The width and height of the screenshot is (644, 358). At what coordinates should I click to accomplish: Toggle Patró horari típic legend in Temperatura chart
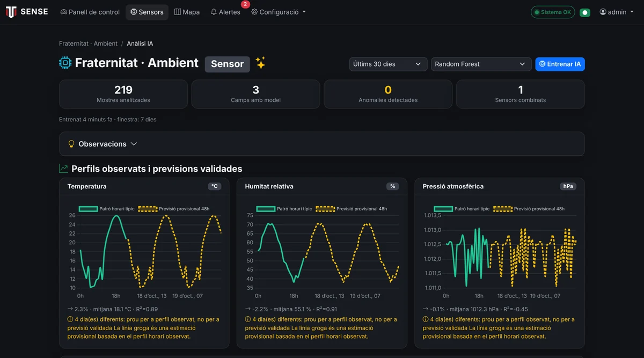(x=106, y=209)
